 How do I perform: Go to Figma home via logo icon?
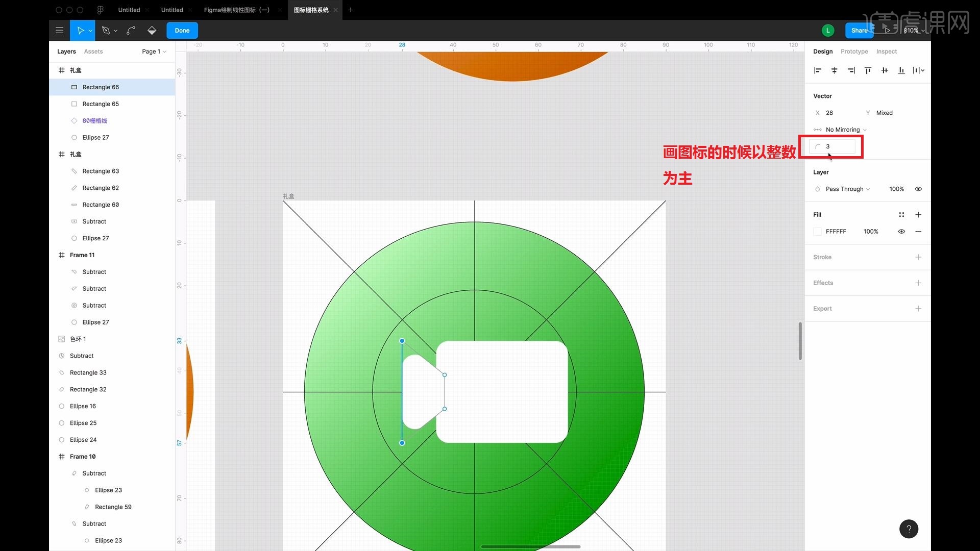pyautogui.click(x=100, y=10)
